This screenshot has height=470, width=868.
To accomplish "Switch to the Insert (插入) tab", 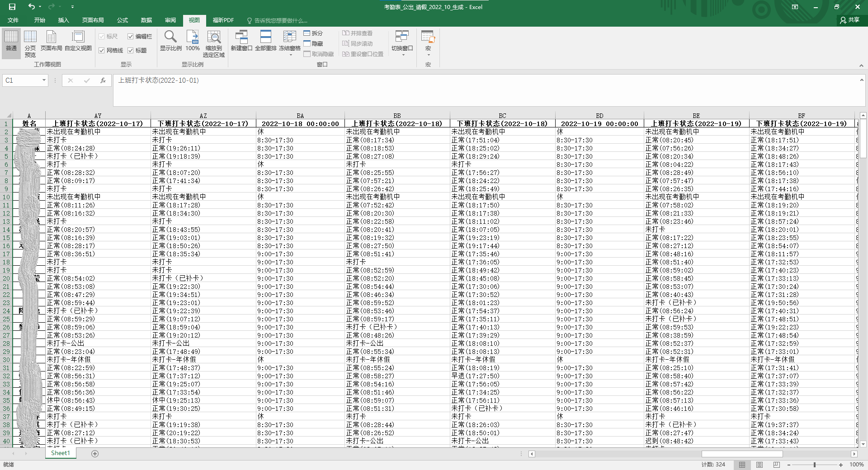I will [x=64, y=20].
